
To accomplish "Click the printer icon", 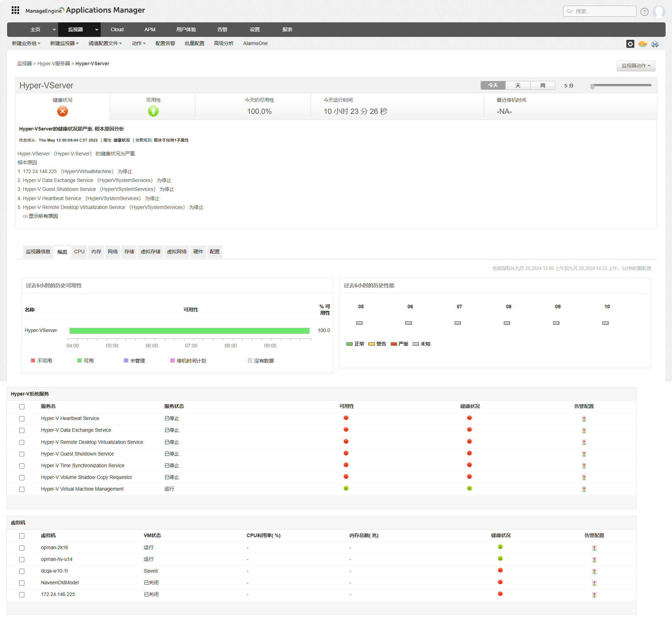I will coord(655,44).
